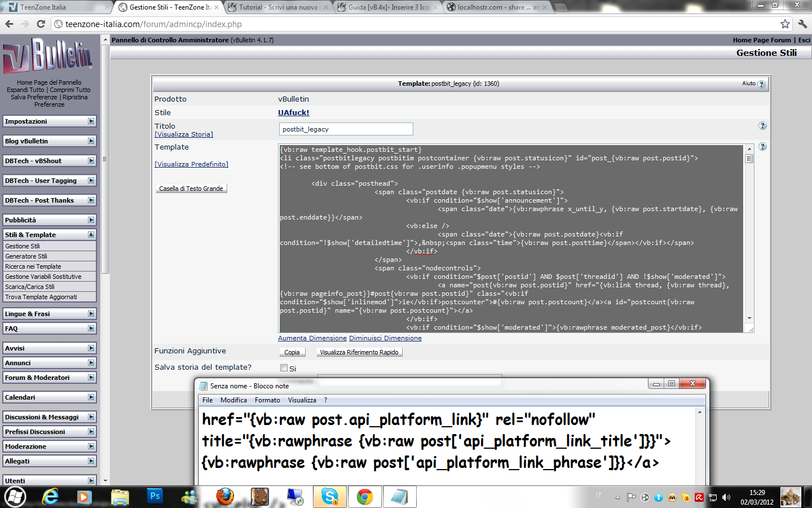Expand the Annunci section arrow
This screenshot has width=812, height=508.
tap(91, 363)
